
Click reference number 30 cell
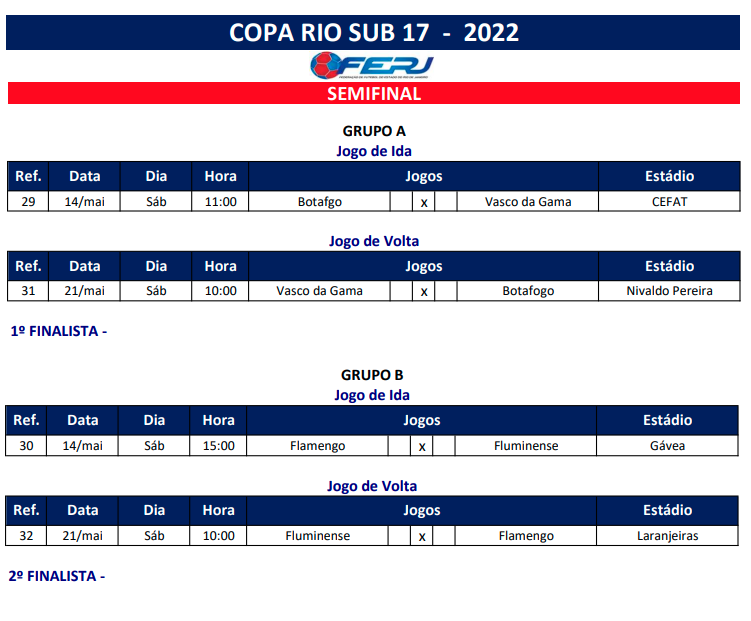click(x=26, y=446)
